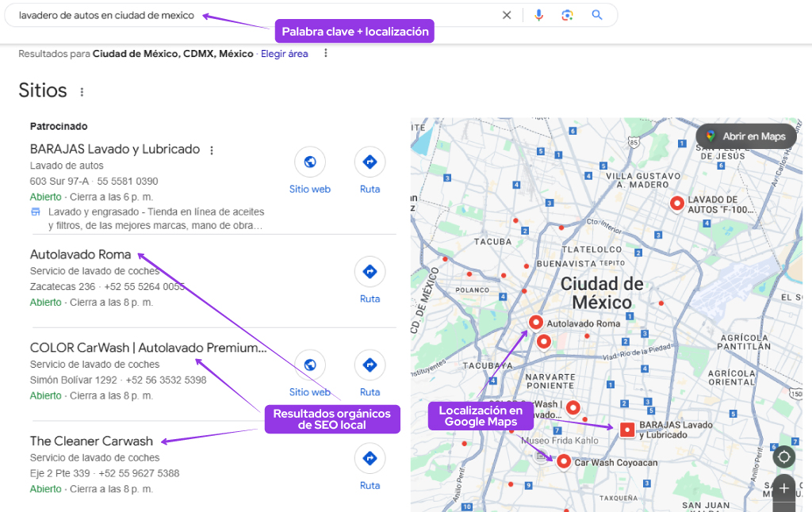The height and width of the screenshot is (512, 812).
Task: Clear the search box with the X icon
Action: click(507, 16)
